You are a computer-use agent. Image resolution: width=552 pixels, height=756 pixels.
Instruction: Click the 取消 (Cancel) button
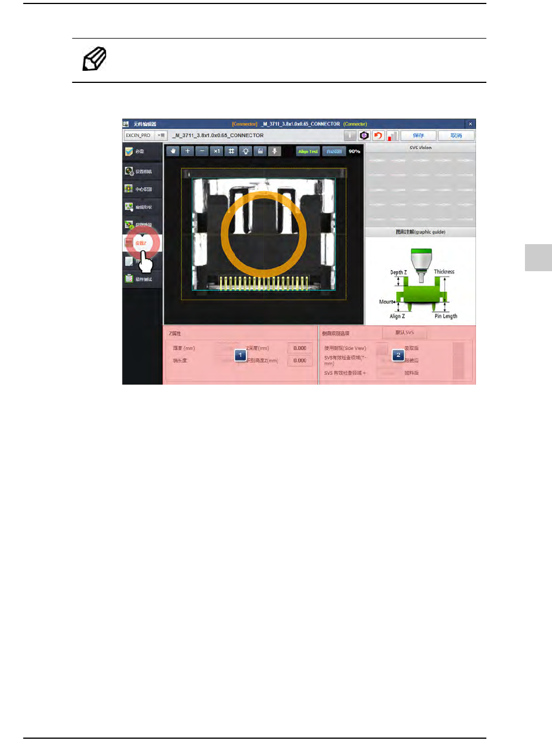(456, 136)
